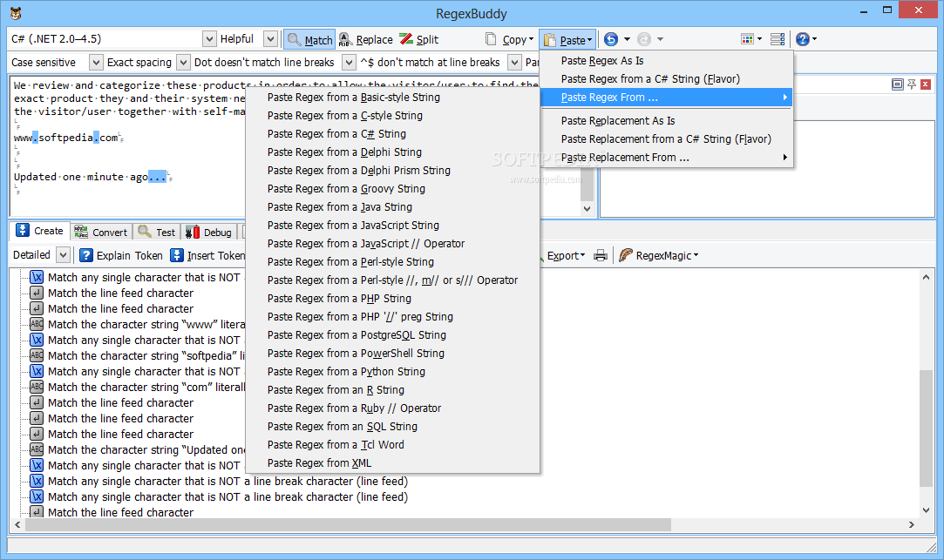Click the scroll up arrow in Create tree
This screenshot has height=560, width=944.
[x=926, y=277]
